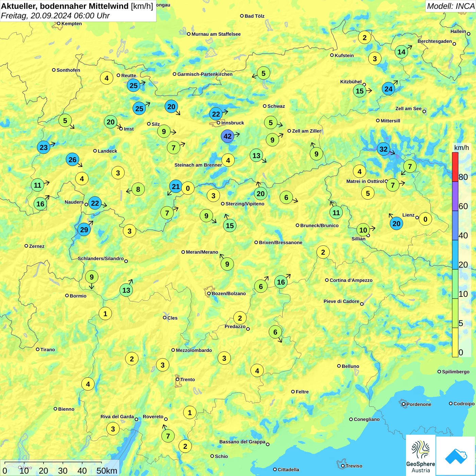Click the Mezzolombardo label
This screenshot has height=476, width=476.
pos(193,350)
